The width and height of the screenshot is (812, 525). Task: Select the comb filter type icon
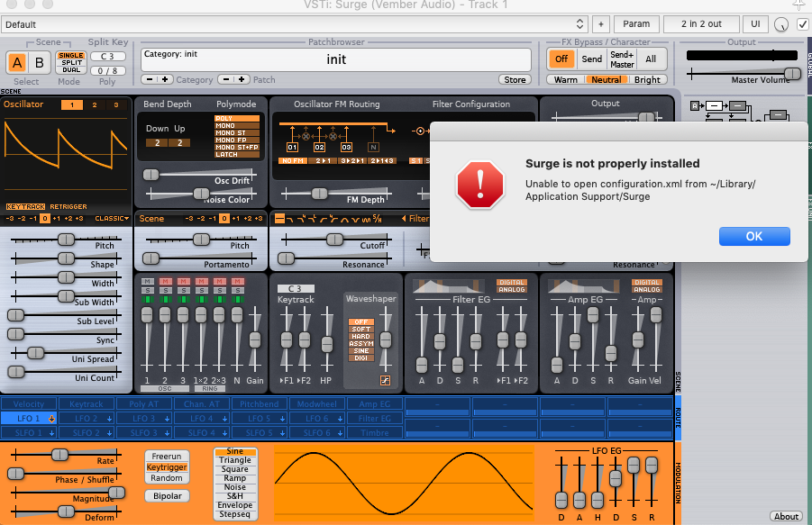tap(366, 219)
